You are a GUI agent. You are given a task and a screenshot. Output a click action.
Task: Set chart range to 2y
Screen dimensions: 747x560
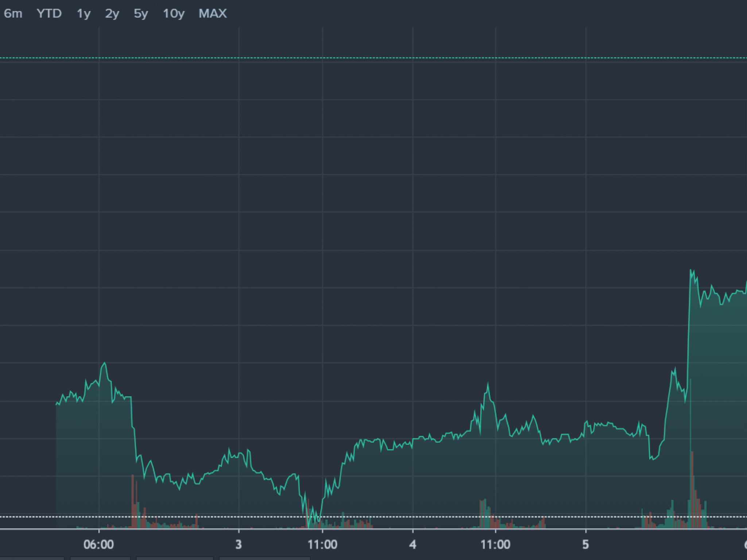click(112, 13)
